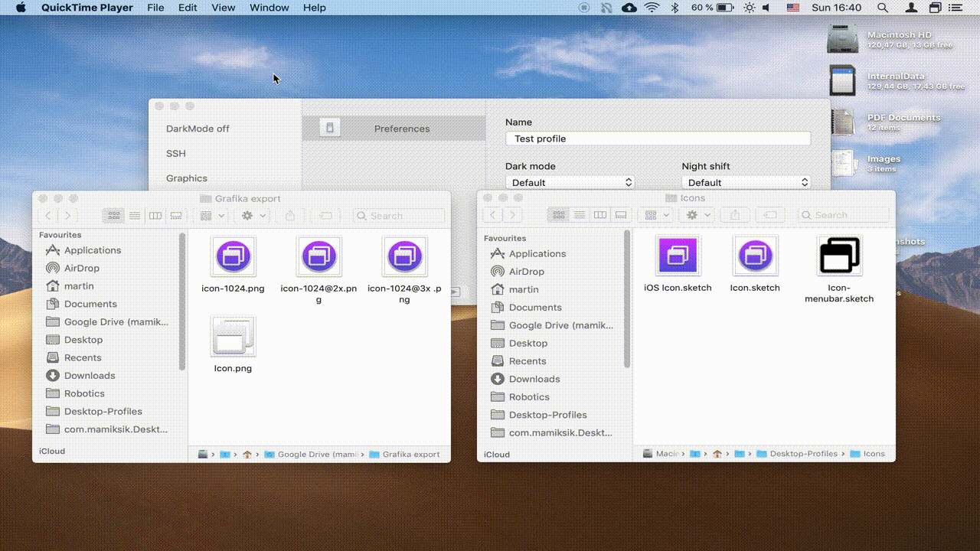Open the Window menu in menu bar
The image size is (980, 551).
(269, 8)
